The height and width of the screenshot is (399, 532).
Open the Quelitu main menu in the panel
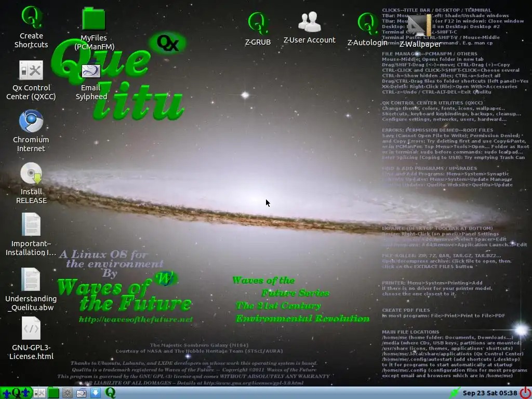[x=16, y=393]
